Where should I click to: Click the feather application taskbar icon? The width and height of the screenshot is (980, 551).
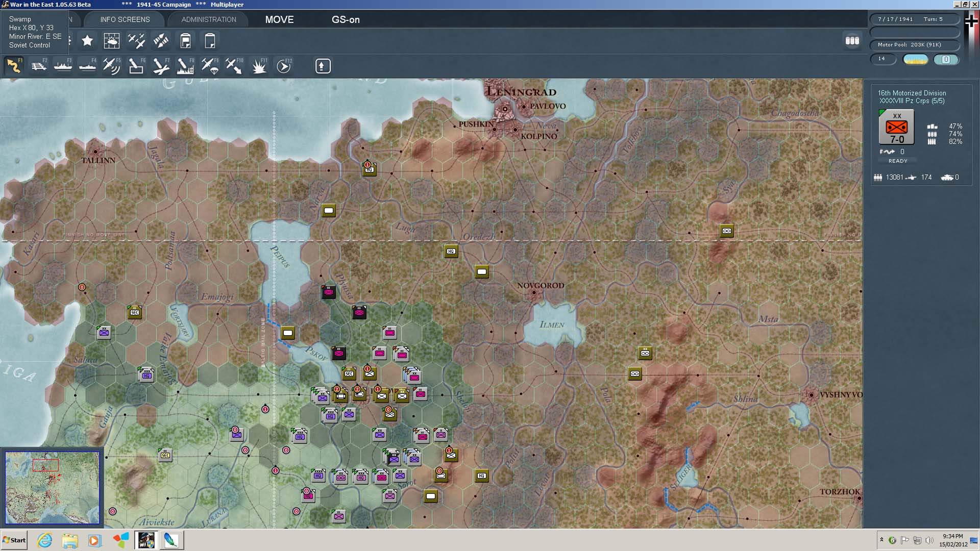click(171, 540)
